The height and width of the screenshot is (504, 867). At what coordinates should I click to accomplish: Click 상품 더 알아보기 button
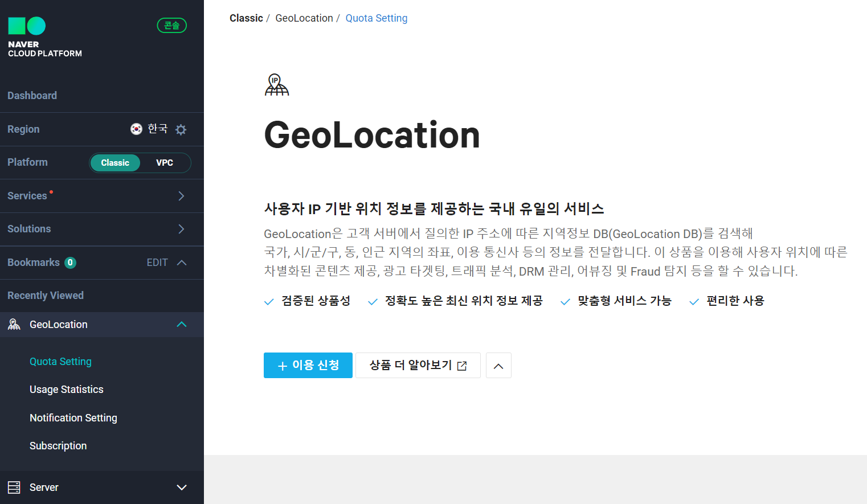point(418,366)
